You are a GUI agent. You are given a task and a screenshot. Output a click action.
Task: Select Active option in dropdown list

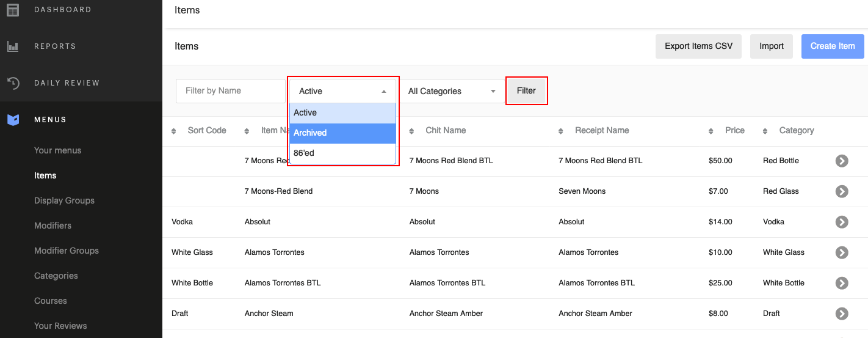(x=342, y=112)
